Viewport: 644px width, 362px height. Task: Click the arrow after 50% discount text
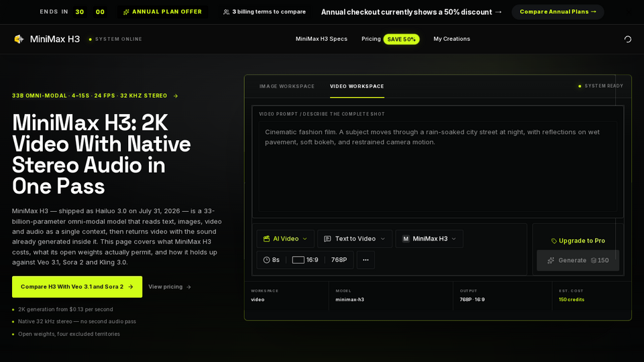[498, 12]
